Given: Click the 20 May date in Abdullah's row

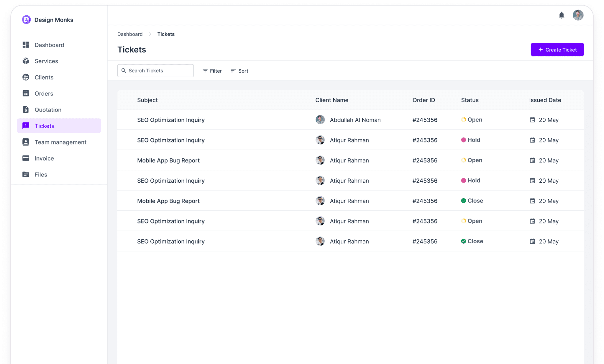Looking at the screenshot, I should click(549, 120).
